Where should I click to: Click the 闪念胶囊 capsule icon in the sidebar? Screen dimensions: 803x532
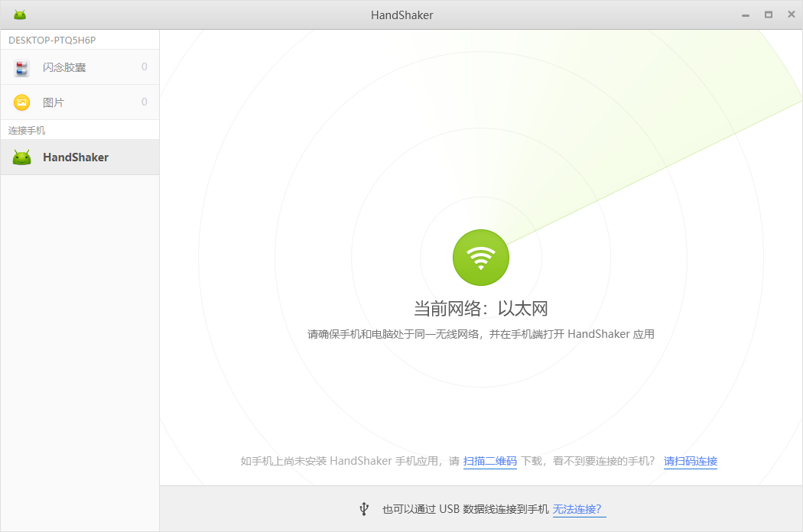pos(21,67)
